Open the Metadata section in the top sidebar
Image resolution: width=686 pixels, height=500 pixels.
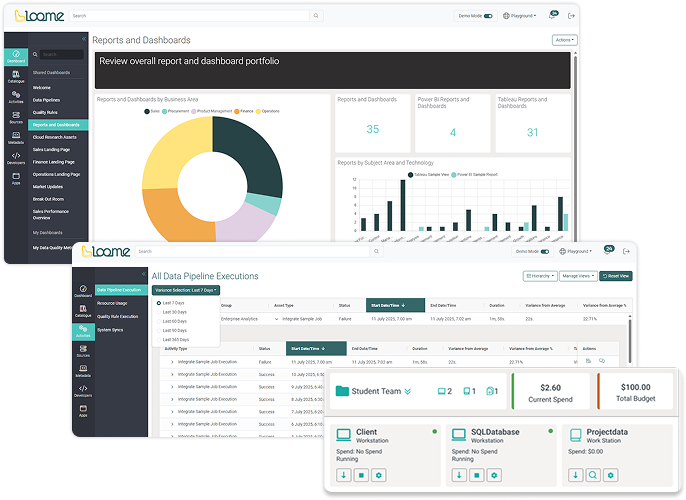pos(16,137)
